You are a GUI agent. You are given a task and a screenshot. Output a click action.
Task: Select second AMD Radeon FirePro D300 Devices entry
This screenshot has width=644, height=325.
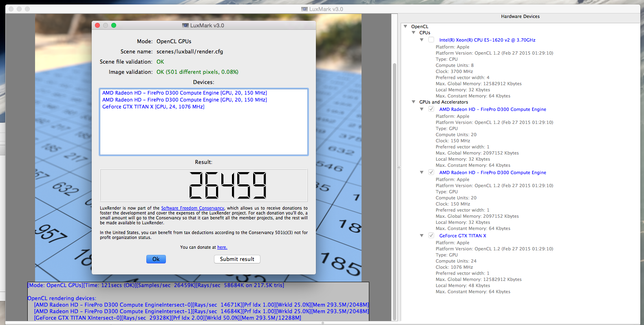[x=185, y=100]
